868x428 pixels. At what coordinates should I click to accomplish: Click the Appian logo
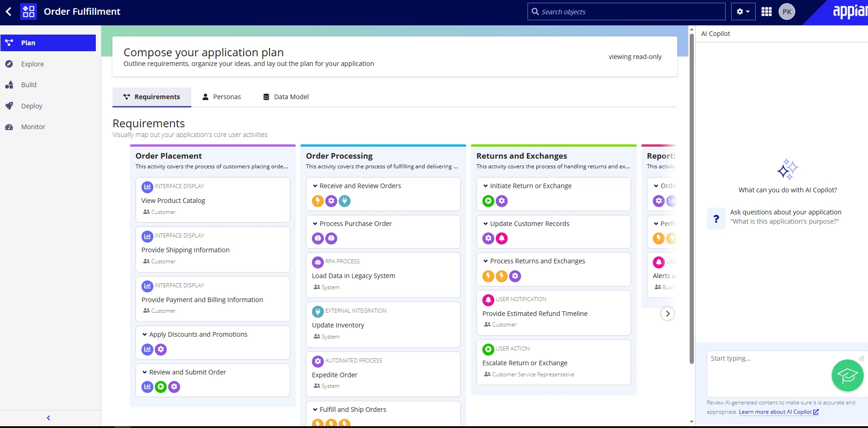pyautogui.click(x=850, y=12)
